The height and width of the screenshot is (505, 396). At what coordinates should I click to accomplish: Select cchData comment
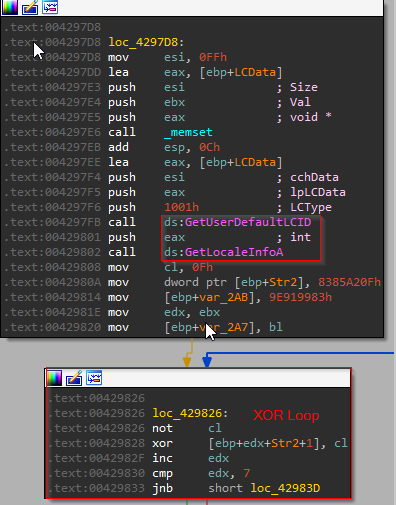tap(314, 177)
